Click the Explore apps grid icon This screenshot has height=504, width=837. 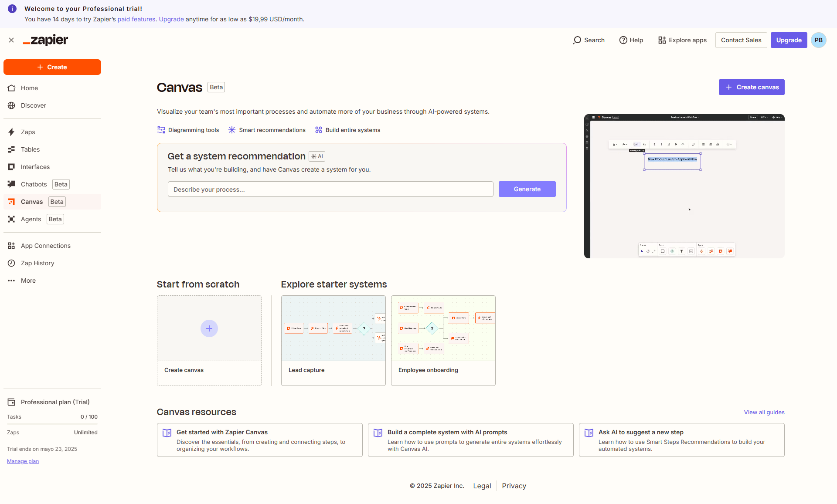(x=662, y=40)
